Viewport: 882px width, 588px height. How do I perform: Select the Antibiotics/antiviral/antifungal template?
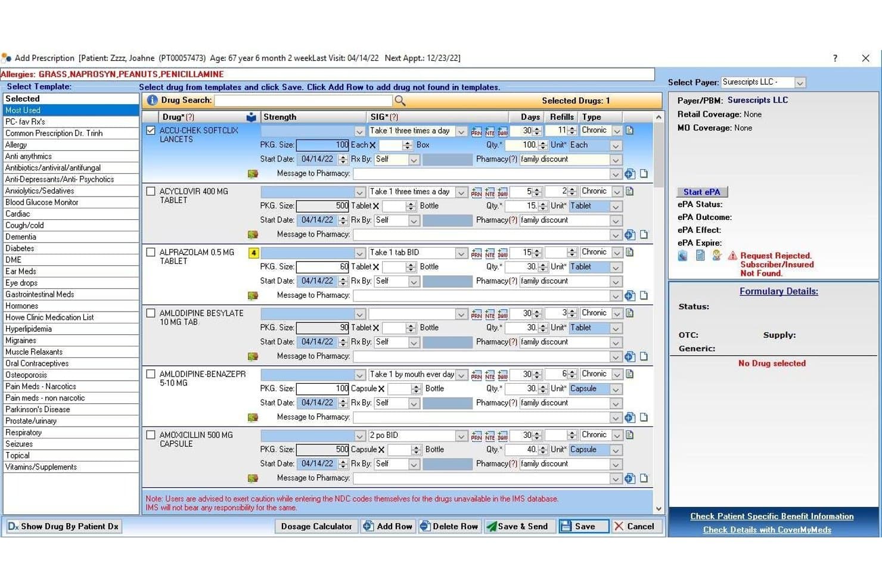tap(71, 168)
